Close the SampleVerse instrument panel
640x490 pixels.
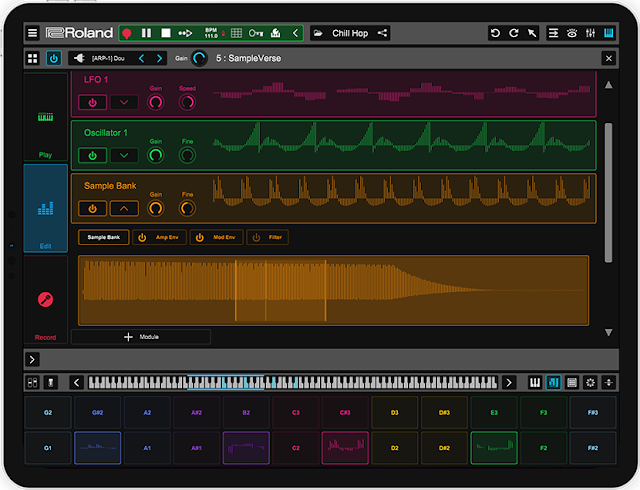609,58
